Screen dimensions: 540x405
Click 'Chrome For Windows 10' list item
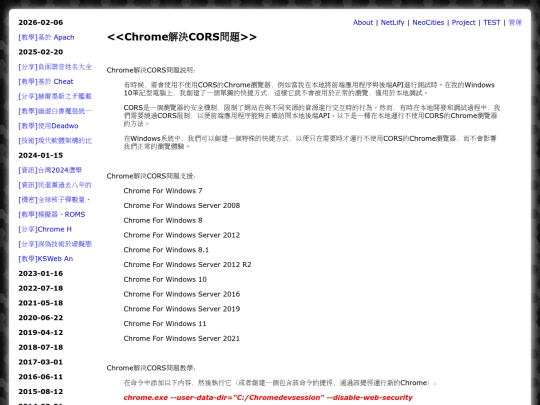165,279
